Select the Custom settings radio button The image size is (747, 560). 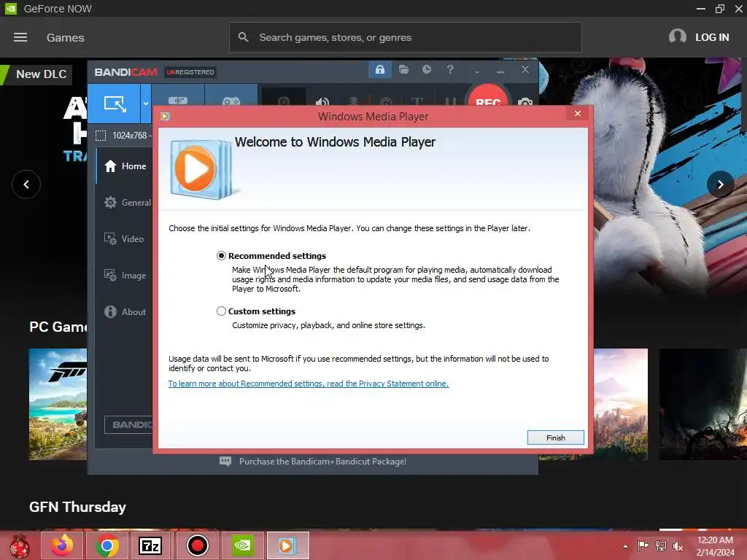(221, 311)
